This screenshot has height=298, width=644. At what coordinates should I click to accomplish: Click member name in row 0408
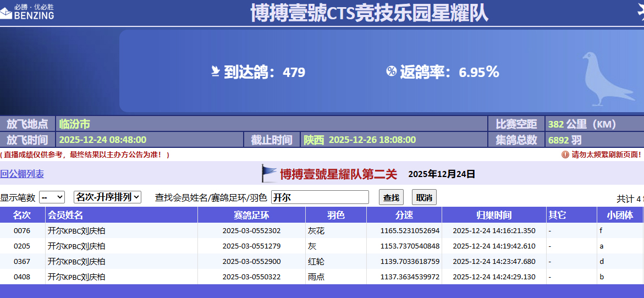click(x=76, y=277)
